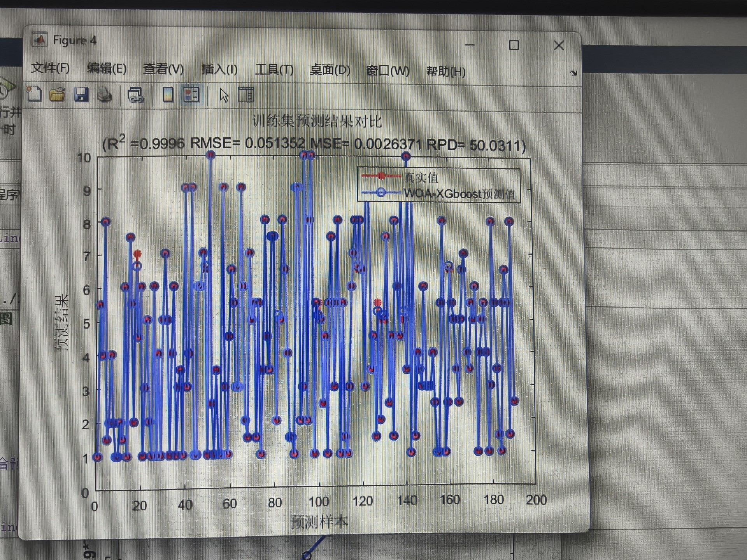Select the Edit Plot arrow tool
Image resolution: width=747 pixels, height=560 pixels.
(224, 95)
